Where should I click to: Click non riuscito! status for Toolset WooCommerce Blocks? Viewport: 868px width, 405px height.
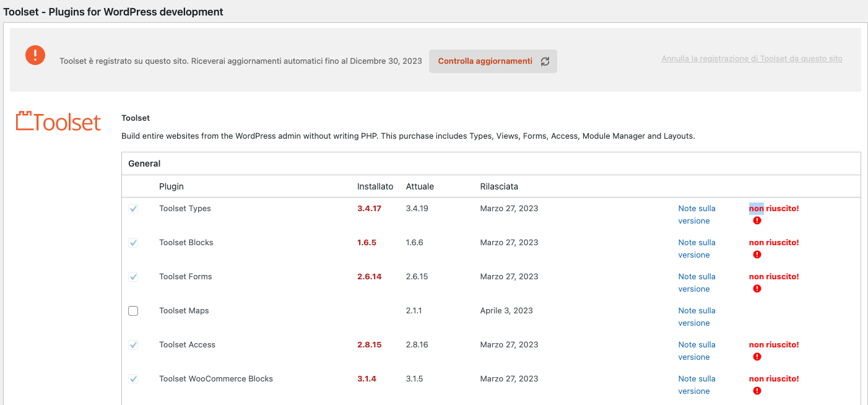click(x=774, y=379)
